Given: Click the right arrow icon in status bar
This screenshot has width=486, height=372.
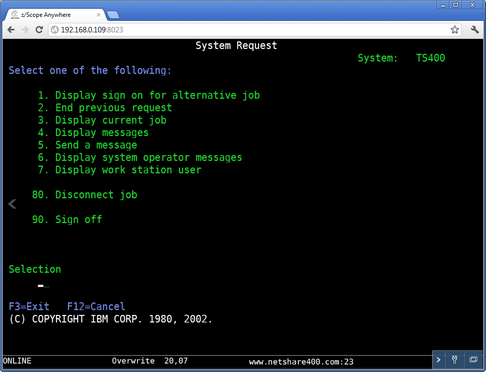Looking at the screenshot, I should tap(438, 360).
